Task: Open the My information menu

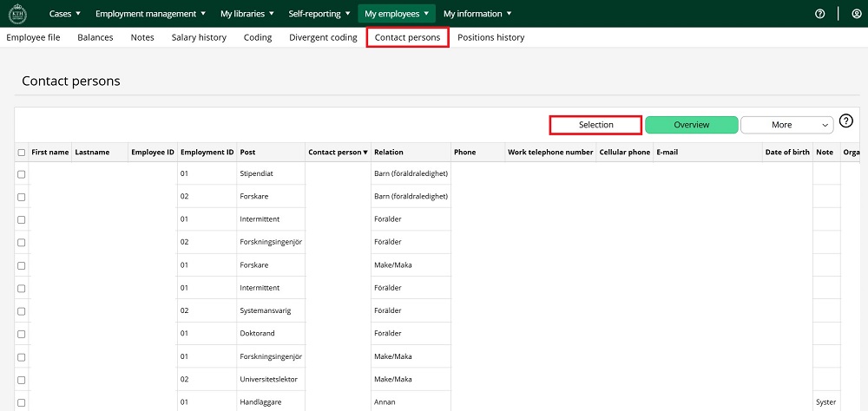Action: click(477, 14)
